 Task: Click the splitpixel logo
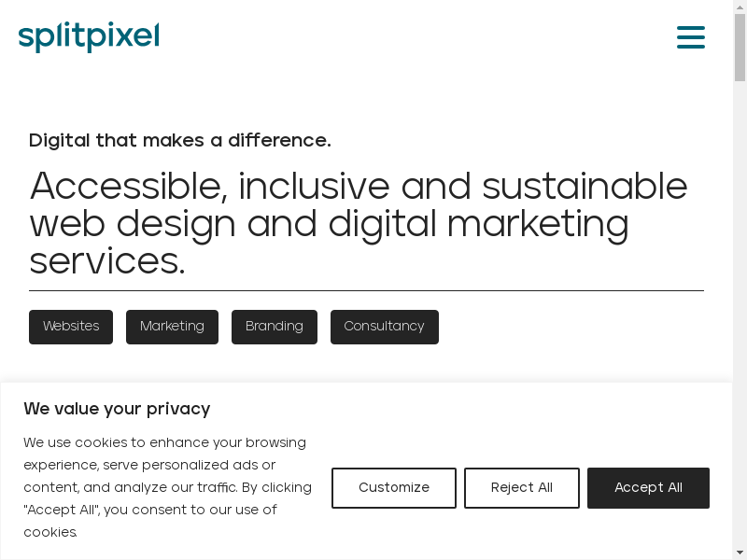pyautogui.click(x=89, y=37)
